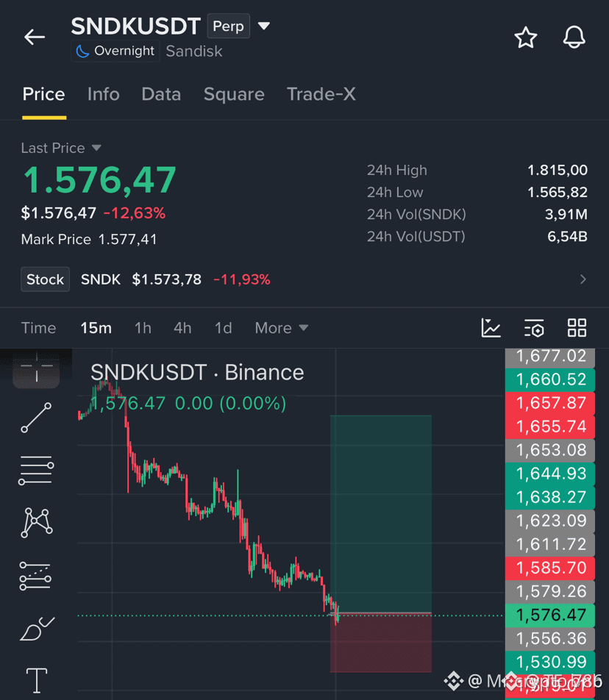609x700 pixels.
Task: Click the 1,644.93 price label
Action: [550, 474]
